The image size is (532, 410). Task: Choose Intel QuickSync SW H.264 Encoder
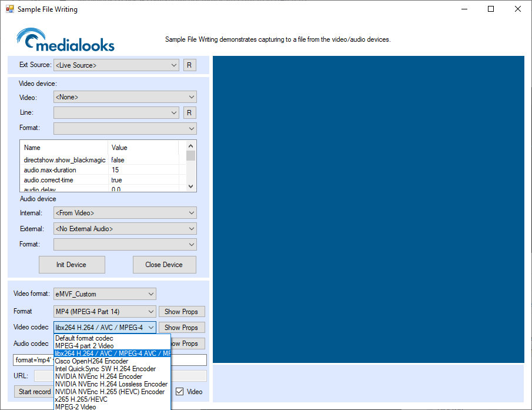[x=112, y=369]
